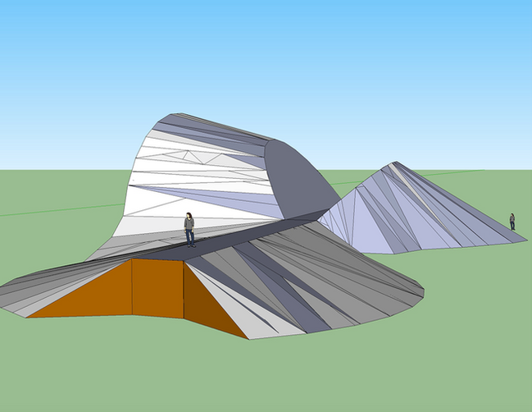This screenshot has height=412, width=532.
Task: Click the right dark-orange triangular wall face
Action: pos(207,305)
